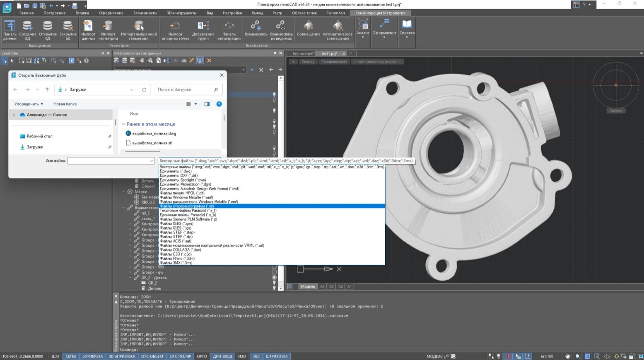This screenshot has width=644, height=360.
Task: Click the Имя файла input field
Action: [x=108, y=161]
